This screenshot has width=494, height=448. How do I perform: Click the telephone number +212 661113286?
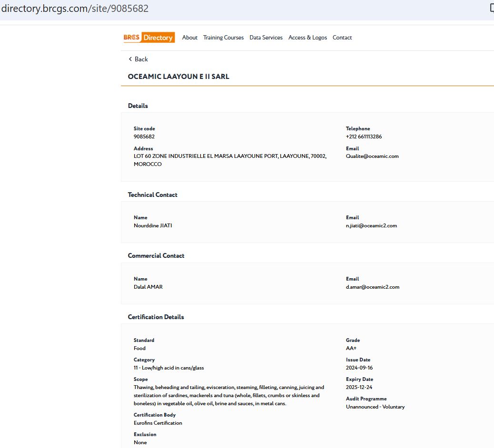(364, 137)
